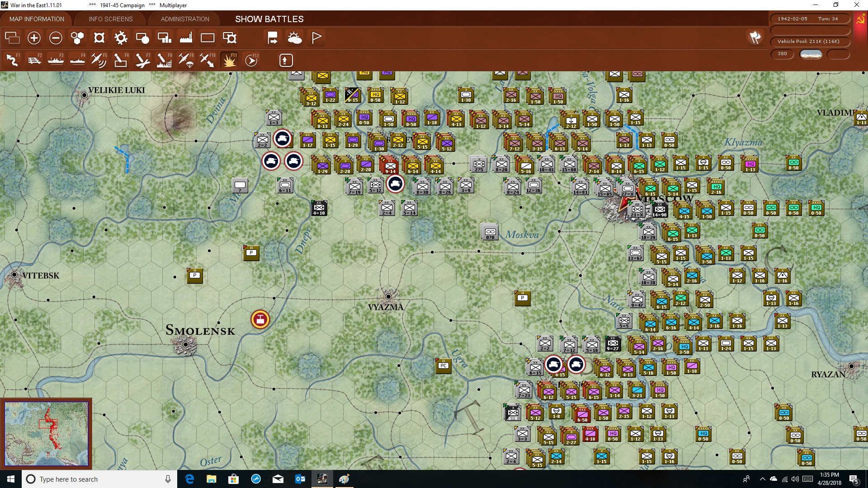Select the black 4=10 unit counter
The height and width of the screenshot is (488, 868).
(x=319, y=208)
